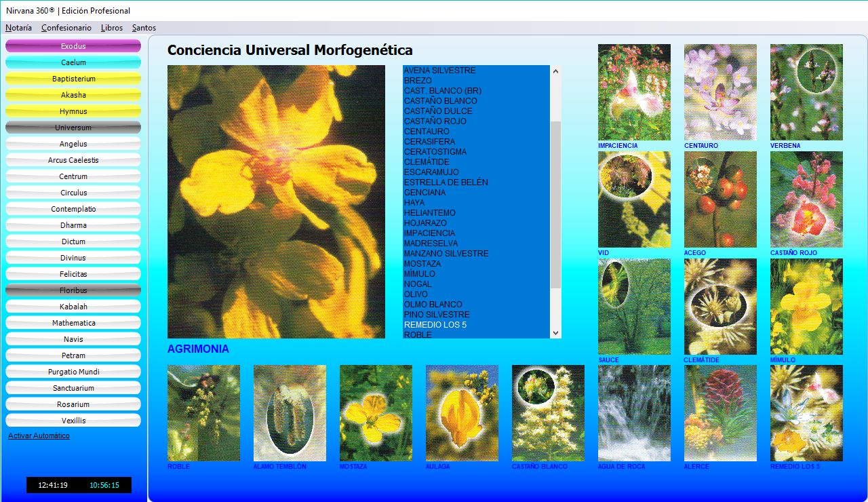
Task: Select the Floribus sidebar button
Action: pos(73,290)
